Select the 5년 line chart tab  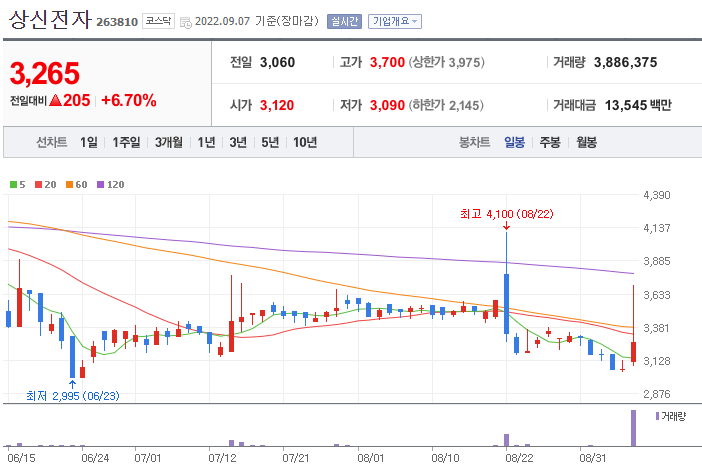click(x=270, y=142)
